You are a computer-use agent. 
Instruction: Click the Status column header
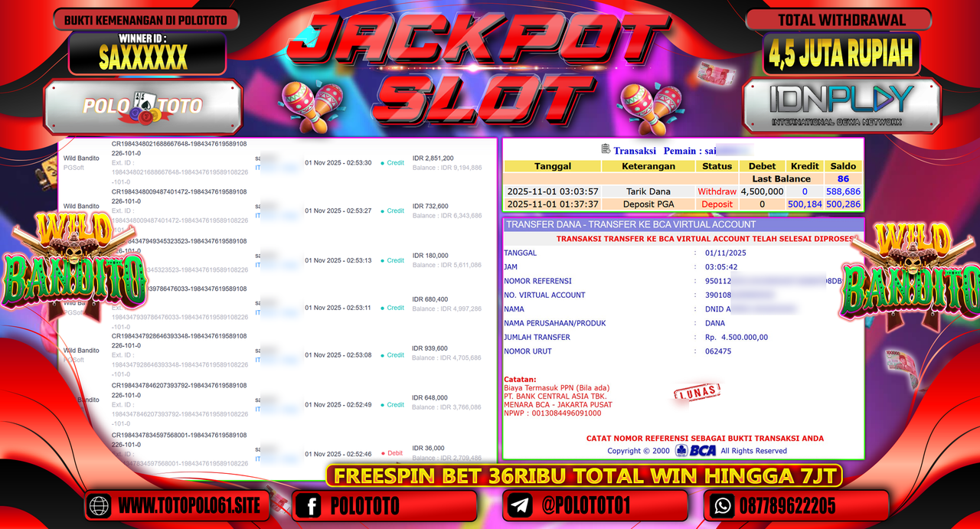click(717, 166)
